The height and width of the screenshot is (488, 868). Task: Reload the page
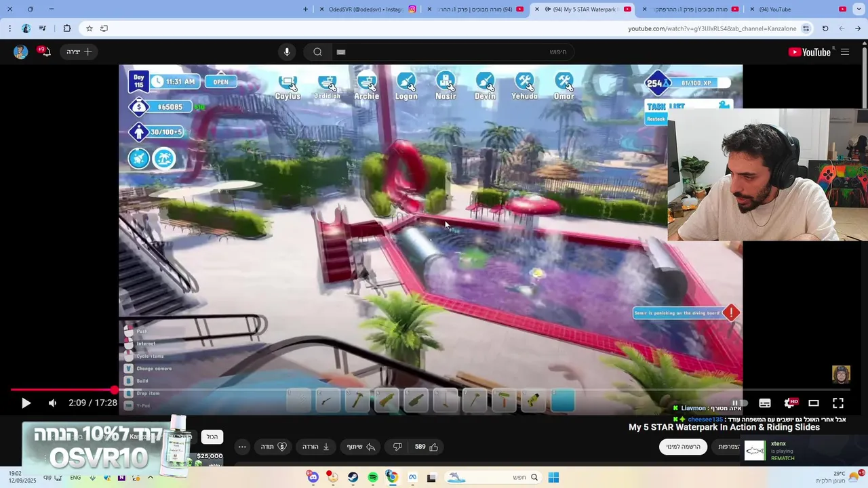click(x=825, y=28)
